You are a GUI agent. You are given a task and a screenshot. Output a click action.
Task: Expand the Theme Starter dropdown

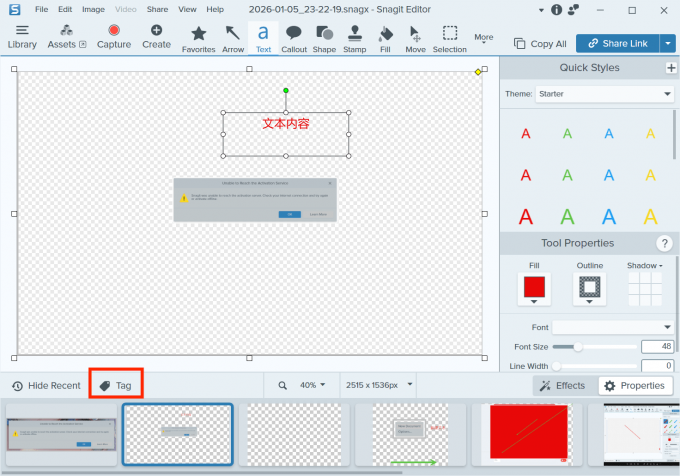pyautogui.click(x=590, y=94)
